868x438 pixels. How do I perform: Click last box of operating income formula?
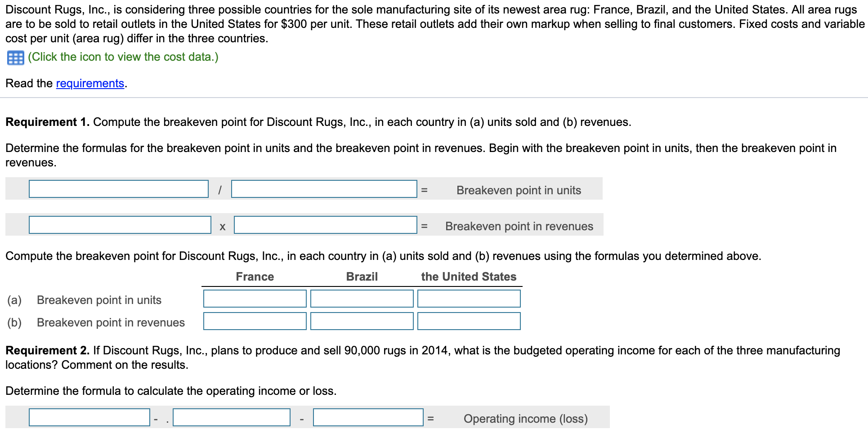368,418
